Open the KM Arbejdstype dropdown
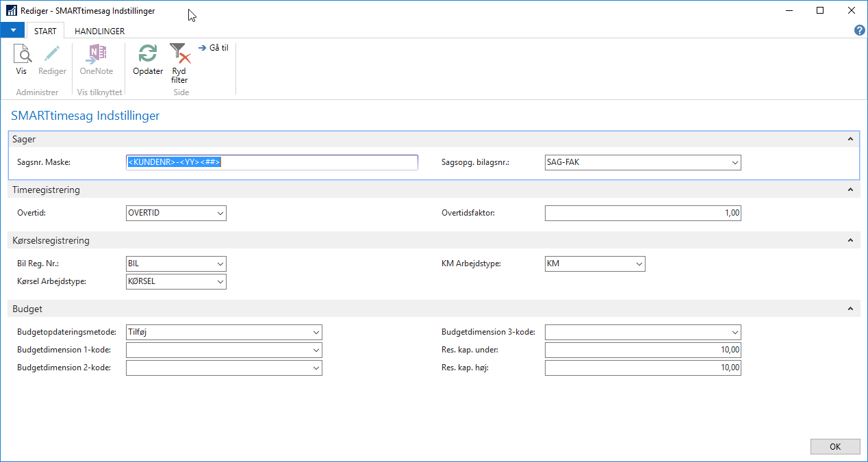This screenshot has height=462, width=868. [639, 264]
